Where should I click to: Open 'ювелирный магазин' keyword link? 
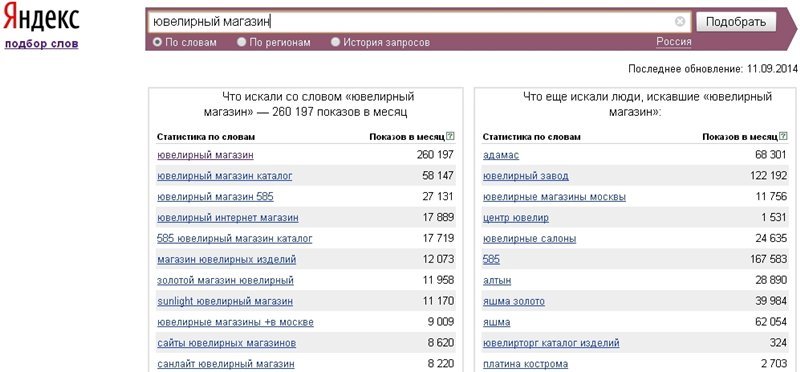tap(205, 155)
